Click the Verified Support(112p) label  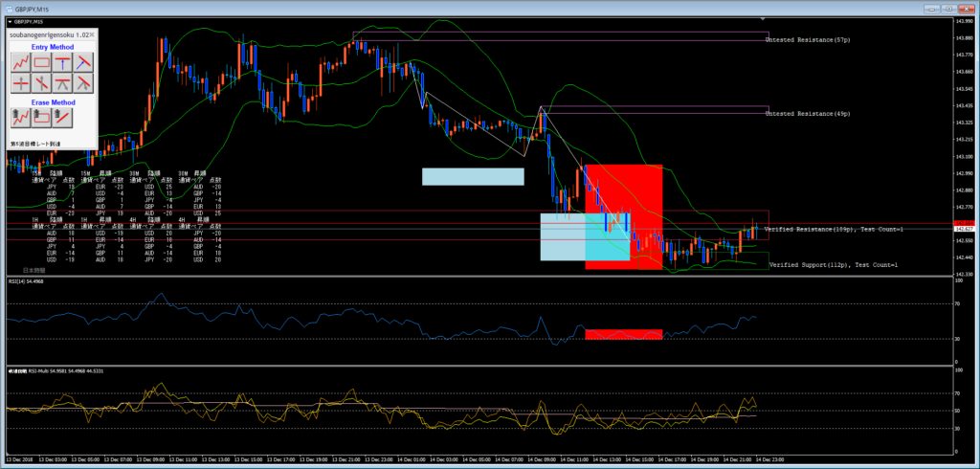pyautogui.click(x=834, y=265)
